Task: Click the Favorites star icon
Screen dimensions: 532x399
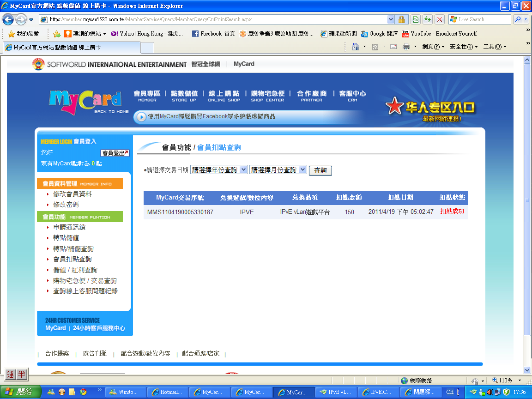Action: tap(12, 34)
